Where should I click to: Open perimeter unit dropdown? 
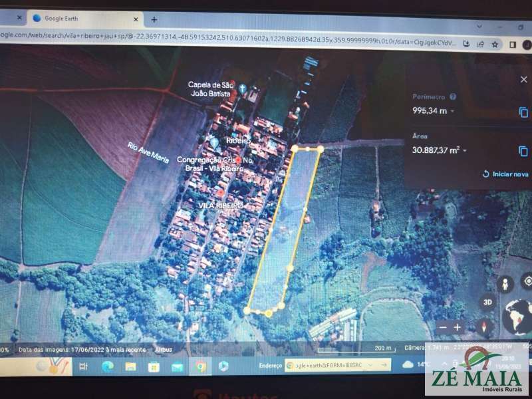[453, 111]
